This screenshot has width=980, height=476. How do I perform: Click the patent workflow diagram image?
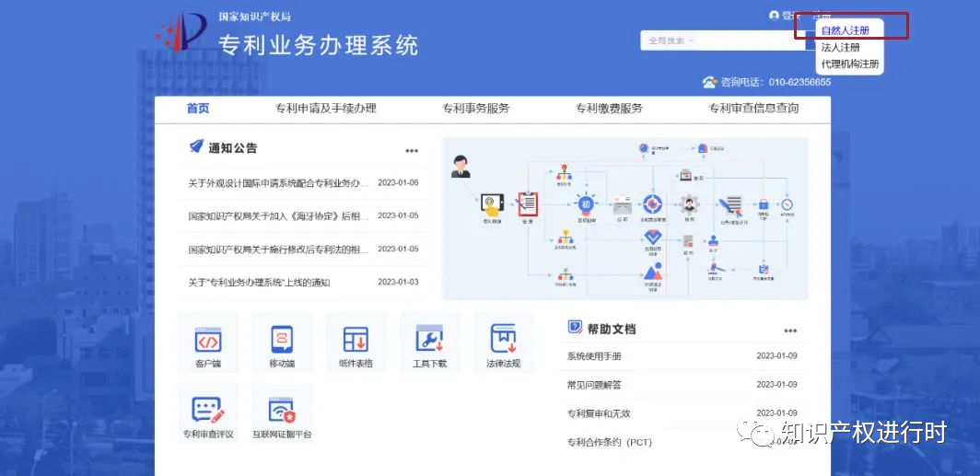625,218
